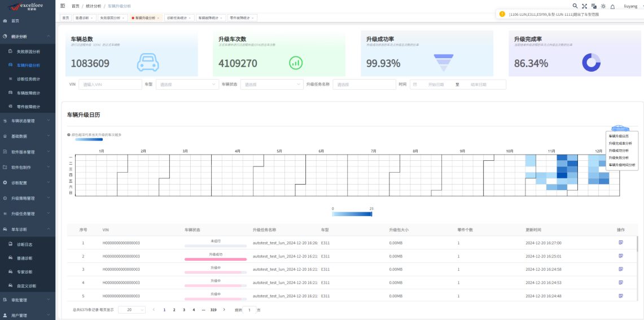Open detail icon for row 4
Image resolution: width=644 pixels, height=320 pixels.
(x=621, y=282)
